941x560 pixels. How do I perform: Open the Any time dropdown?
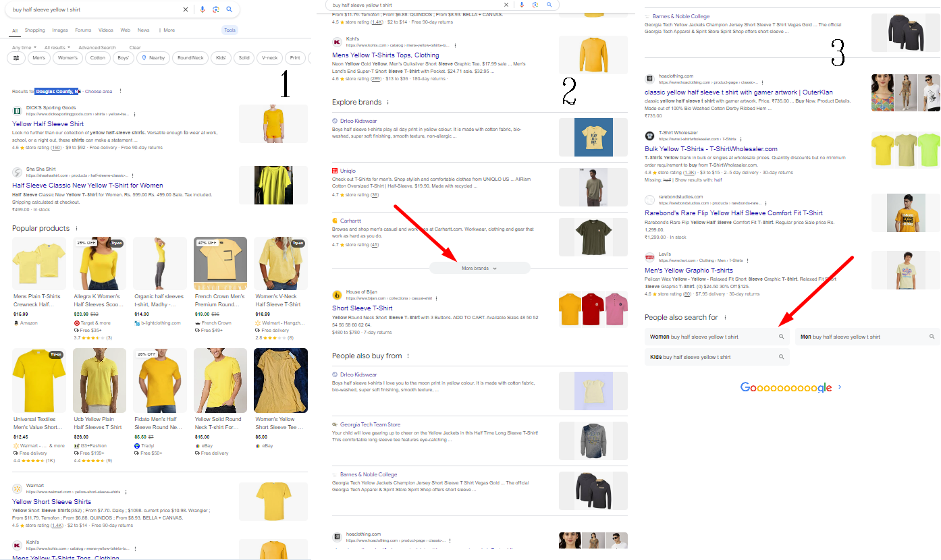[23, 48]
